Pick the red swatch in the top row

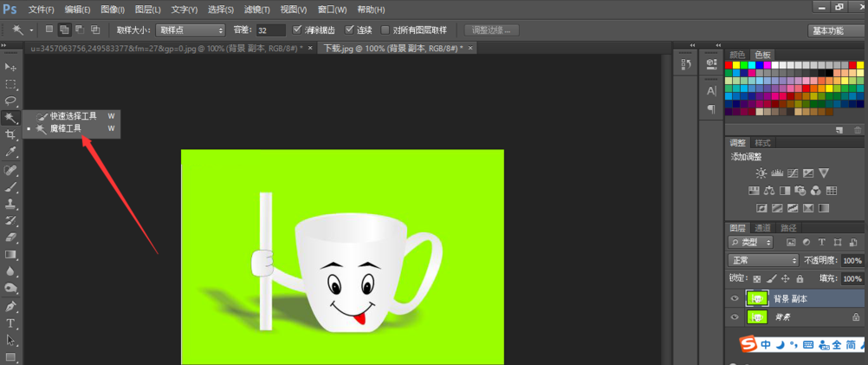(x=730, y=65)
